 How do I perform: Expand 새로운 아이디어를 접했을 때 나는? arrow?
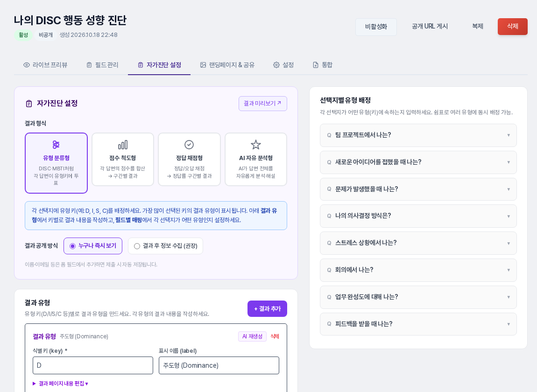pos(509,162)
